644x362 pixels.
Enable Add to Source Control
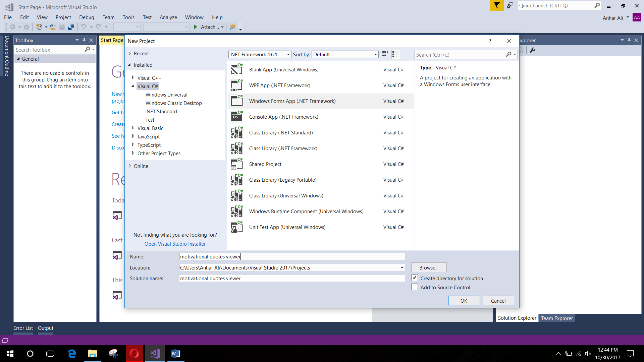tap(415, 287)
